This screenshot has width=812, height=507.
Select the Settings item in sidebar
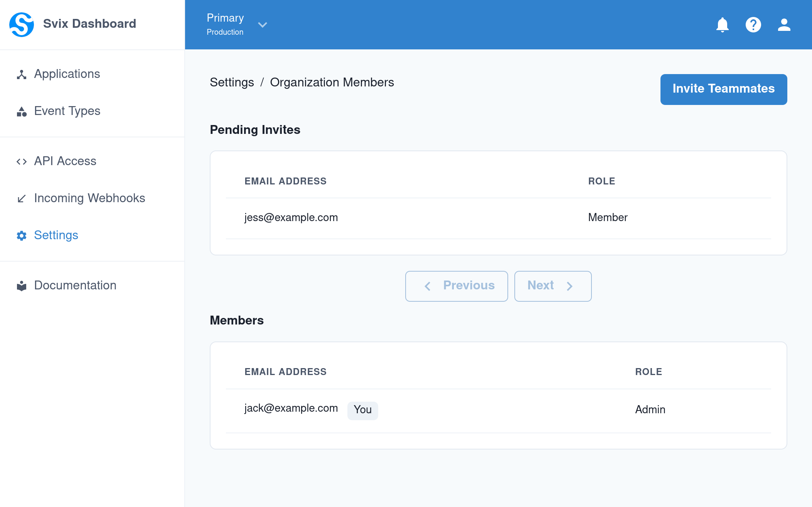click(56, 235)
